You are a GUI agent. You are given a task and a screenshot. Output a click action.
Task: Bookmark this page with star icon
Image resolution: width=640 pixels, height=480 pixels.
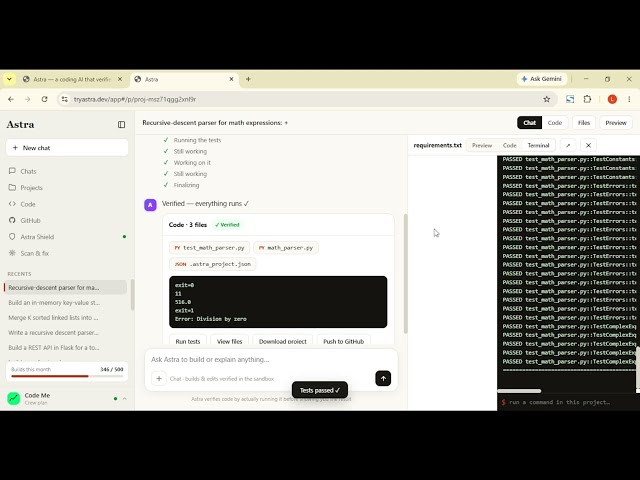[x=547, y=99]
